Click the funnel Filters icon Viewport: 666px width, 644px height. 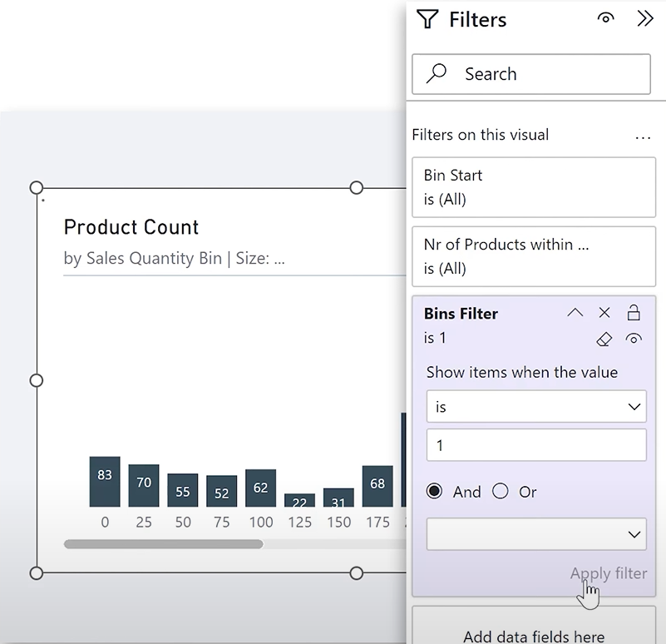[427, 19]
